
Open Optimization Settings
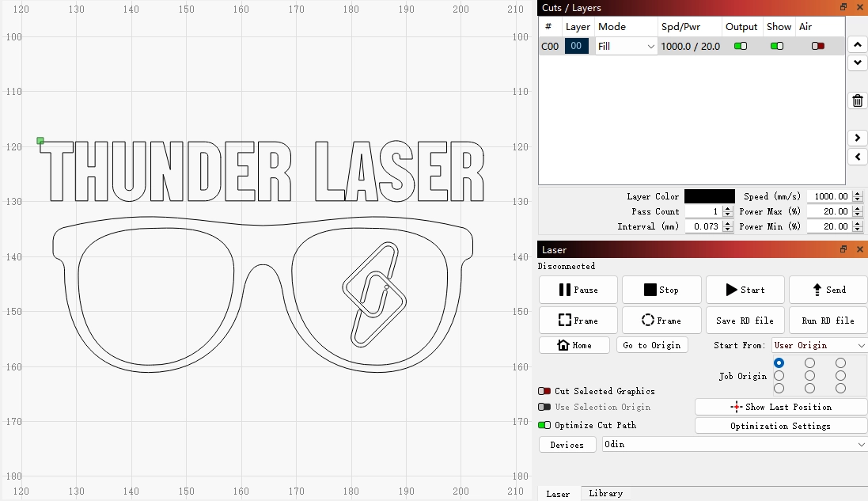(x=780, y=426)
